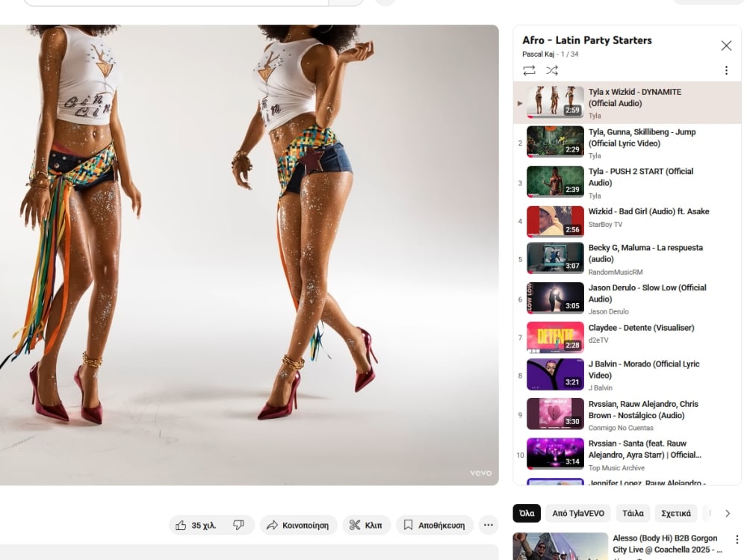Click PUSH 2 START thumbnail showing 2:39

coord(555,181)
